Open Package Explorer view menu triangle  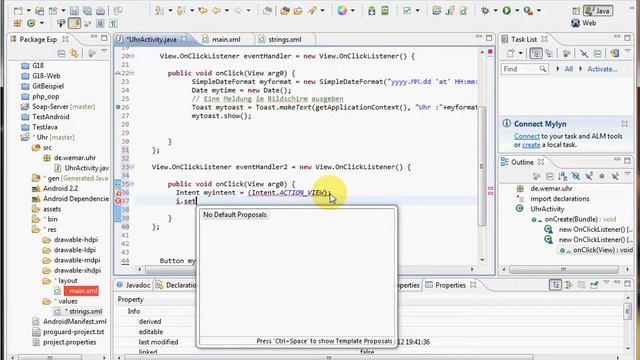point(104,51)
